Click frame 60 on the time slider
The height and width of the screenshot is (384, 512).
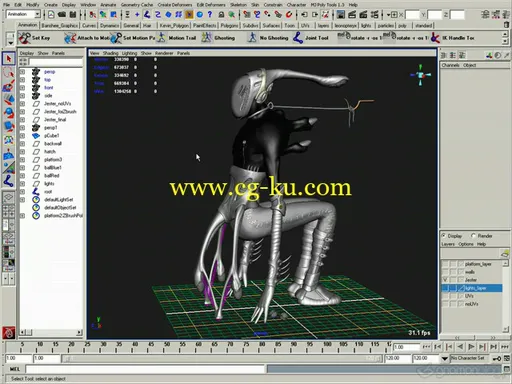click(x=199, y=347)
